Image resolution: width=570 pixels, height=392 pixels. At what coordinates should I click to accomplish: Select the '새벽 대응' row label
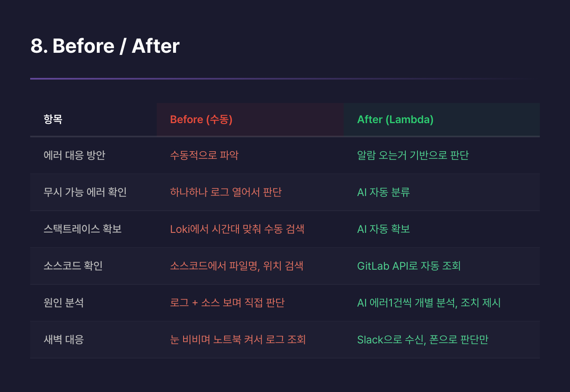point(64,340)
